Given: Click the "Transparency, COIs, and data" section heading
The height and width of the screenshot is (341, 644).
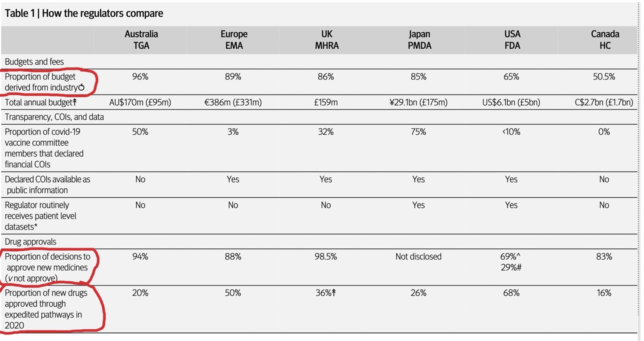Looking at the screenshot, I should coord(54,117).
